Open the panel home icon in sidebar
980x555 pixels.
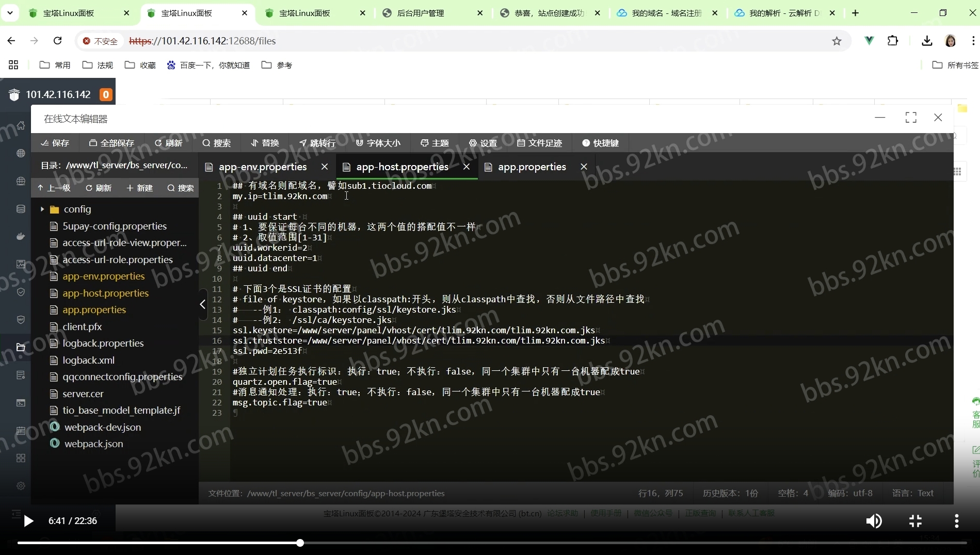click(21, 125)
